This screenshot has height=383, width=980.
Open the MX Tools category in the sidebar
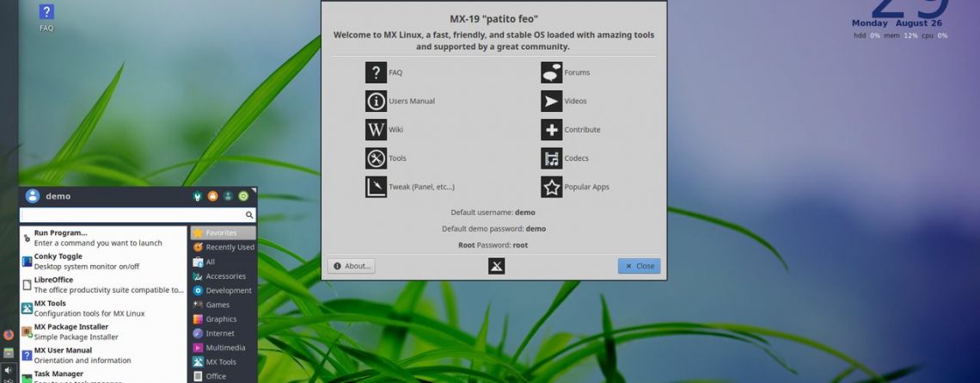coord(224,361)
